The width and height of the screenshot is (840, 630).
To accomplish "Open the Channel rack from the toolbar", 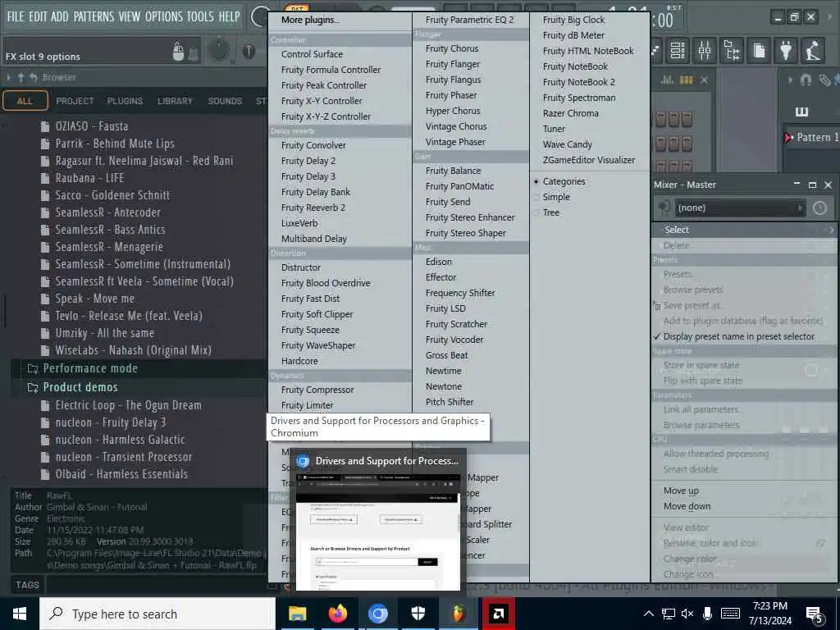I will (678, 50).
